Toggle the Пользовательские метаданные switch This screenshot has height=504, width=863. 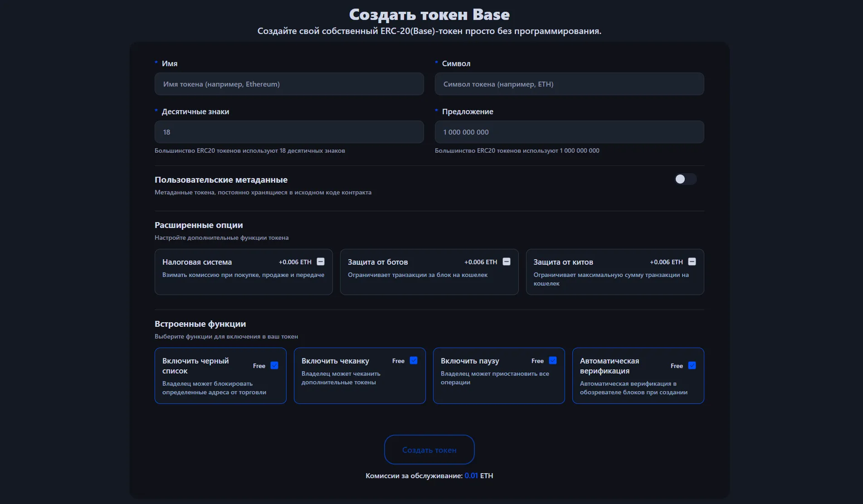[x=685, y=179]
